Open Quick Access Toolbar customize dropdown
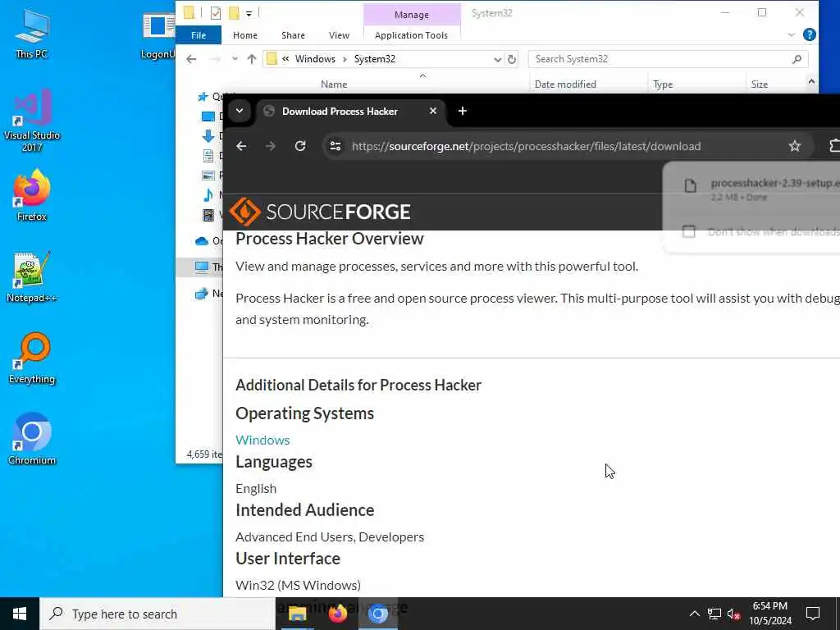This screenshot has height=630, width=840. pyautogui.click(x=249, y=13)
